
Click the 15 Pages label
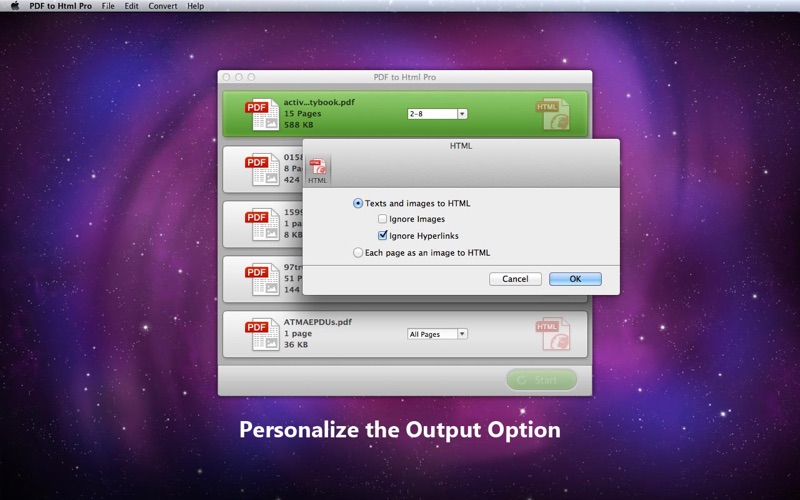pos(303,113)
